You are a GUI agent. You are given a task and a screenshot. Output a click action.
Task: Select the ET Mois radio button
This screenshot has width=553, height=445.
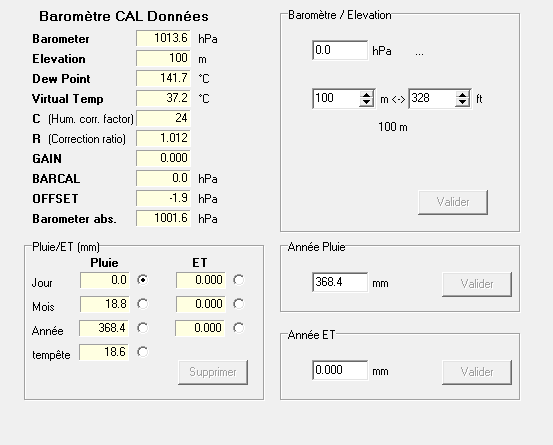238,304
